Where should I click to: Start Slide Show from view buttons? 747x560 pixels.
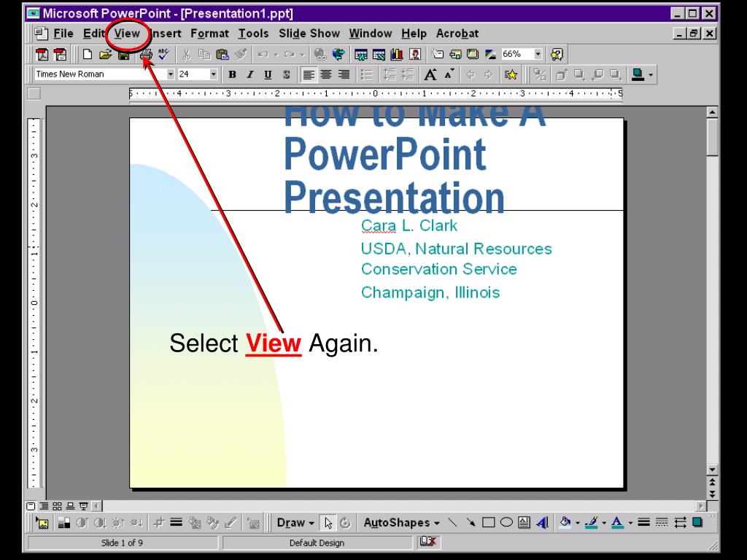tap(83, 506)
